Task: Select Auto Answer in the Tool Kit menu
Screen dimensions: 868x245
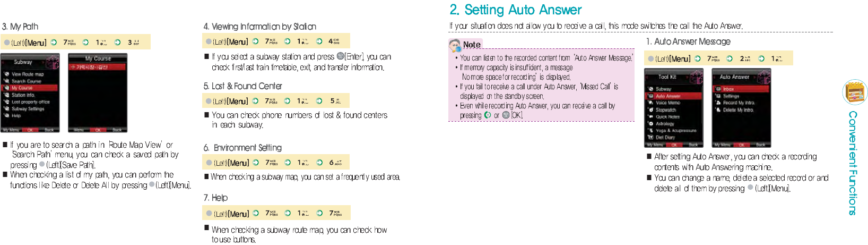Action: 672,96
